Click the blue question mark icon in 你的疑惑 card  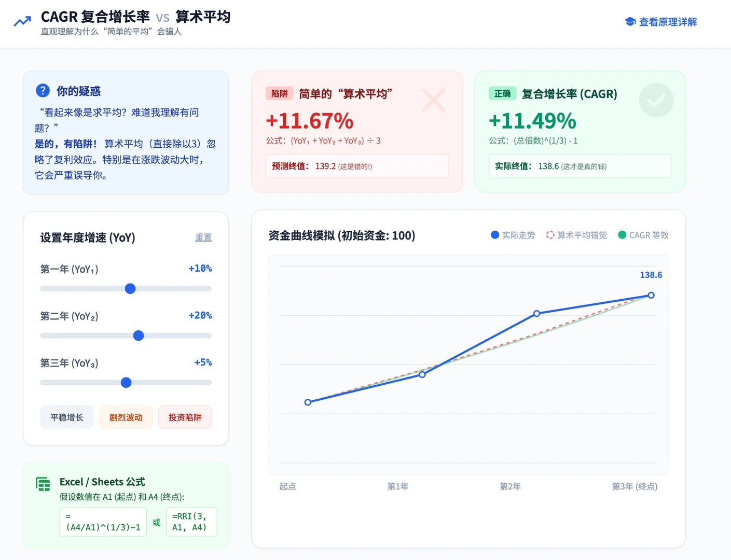pos(42,90)
